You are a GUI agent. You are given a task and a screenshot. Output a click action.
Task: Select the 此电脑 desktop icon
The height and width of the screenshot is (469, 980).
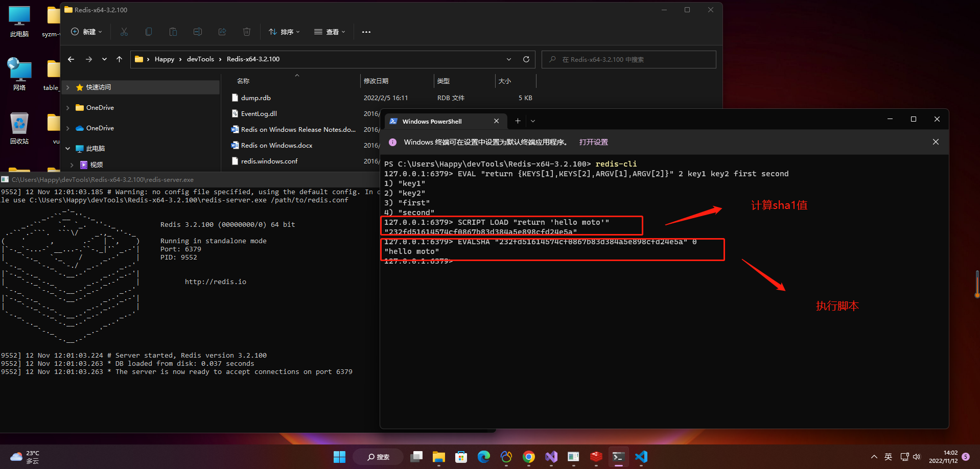point(19,21)
